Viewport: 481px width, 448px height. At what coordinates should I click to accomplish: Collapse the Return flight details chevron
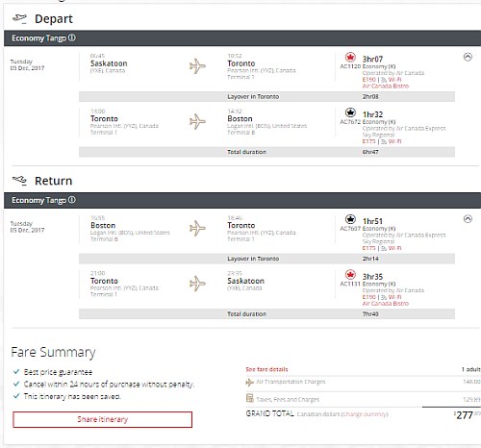pos(468,219)
